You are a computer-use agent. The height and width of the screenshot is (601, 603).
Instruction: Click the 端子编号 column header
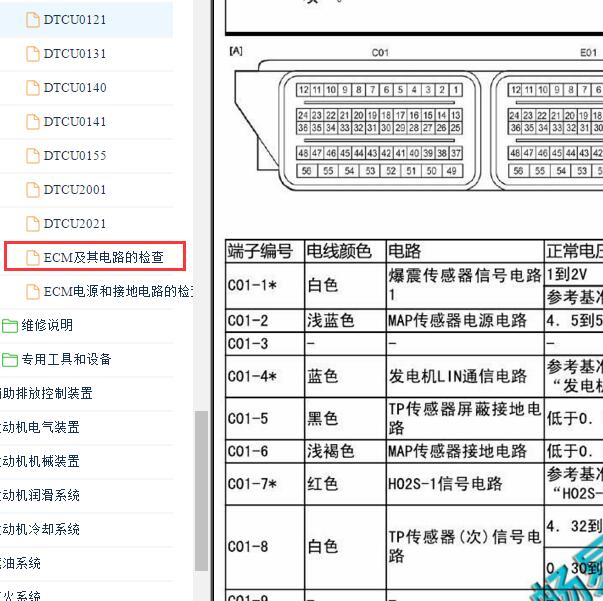point(265,251)
